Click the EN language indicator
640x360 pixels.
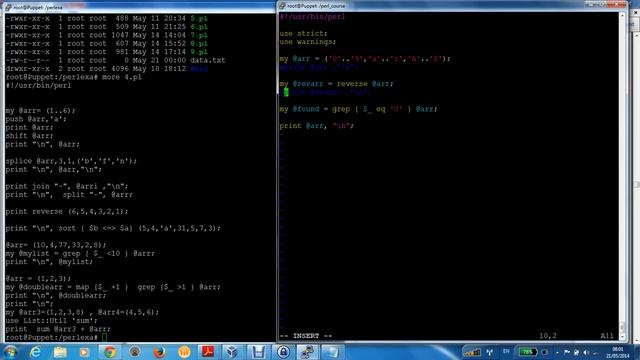[506, 351]
